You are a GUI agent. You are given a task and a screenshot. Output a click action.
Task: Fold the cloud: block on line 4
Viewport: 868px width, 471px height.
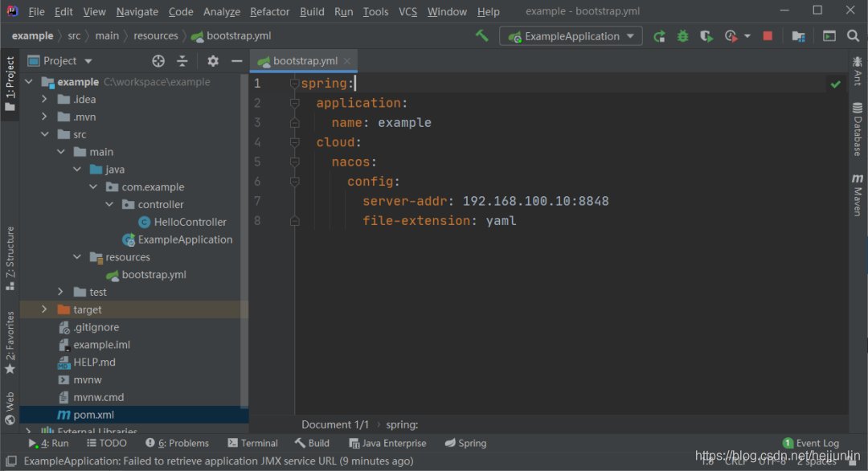pyautogui.click(x=294, y=143)
